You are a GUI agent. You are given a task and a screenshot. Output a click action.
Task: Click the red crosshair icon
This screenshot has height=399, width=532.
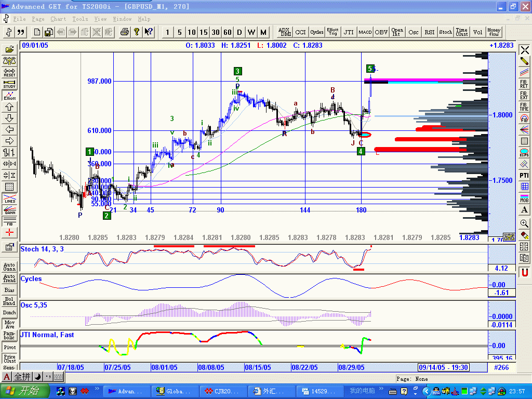click(9, 233)
